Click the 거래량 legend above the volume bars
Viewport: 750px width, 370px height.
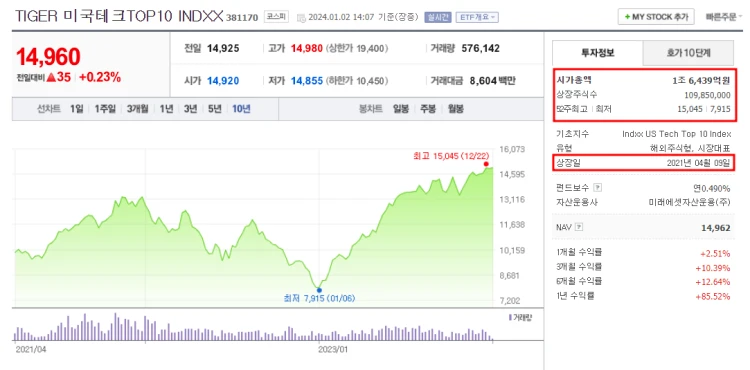(520, 317)
